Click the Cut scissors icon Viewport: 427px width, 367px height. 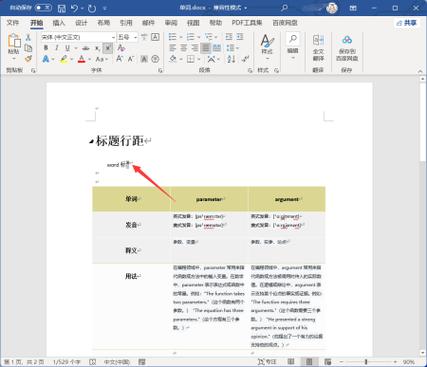[x=28, y=37]
